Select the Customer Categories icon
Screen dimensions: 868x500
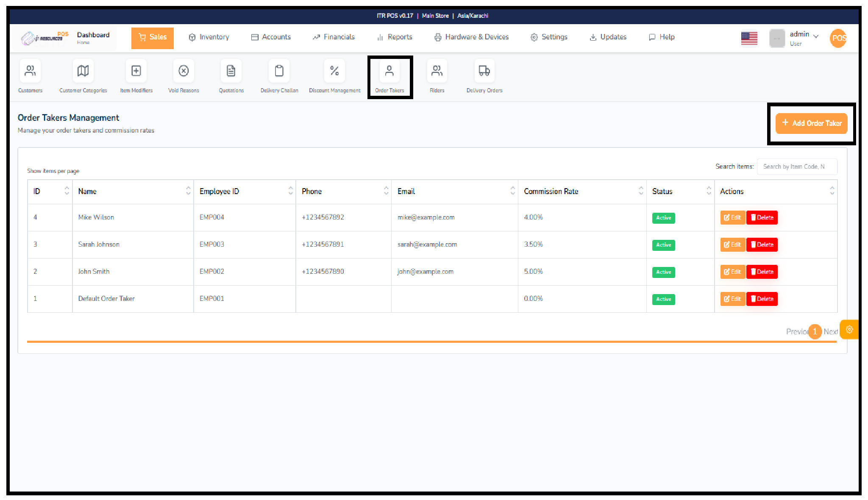[x=83, y=76]
